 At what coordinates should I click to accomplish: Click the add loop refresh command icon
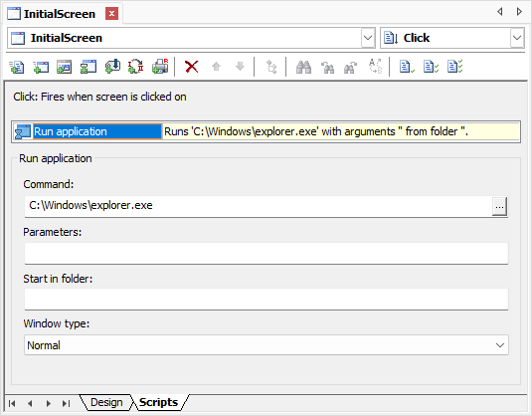pyautogui.click(x=136, y=67)
